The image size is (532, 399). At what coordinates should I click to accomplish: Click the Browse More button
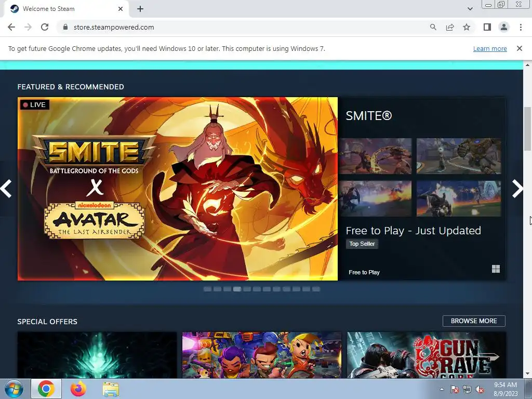[x=474, y=321]
